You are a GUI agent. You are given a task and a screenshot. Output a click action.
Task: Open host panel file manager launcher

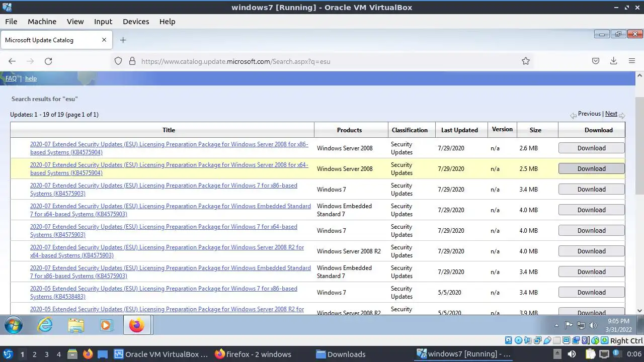72,354
